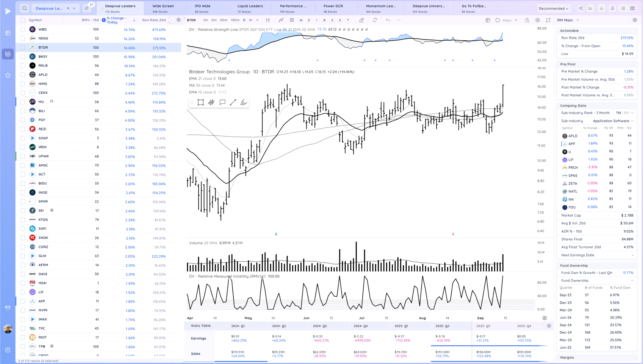Switch to detailed grid list view icon
Screen dimensions: 643x364
click(633, 8)
